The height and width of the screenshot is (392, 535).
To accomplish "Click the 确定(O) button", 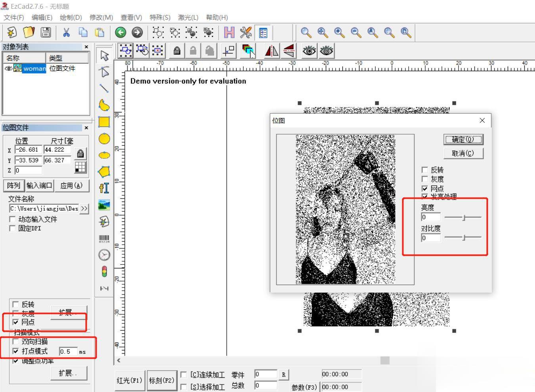I will tap(463, 139).
